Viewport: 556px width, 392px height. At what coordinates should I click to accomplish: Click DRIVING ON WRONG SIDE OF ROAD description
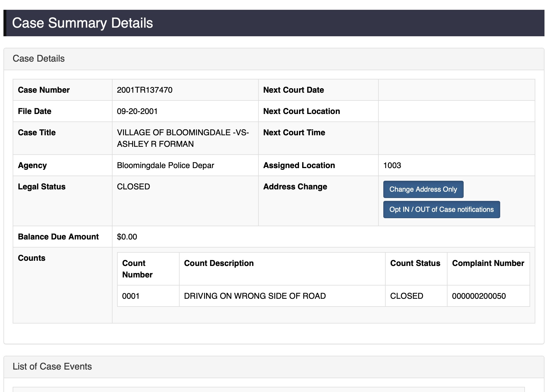pos(255,296)
